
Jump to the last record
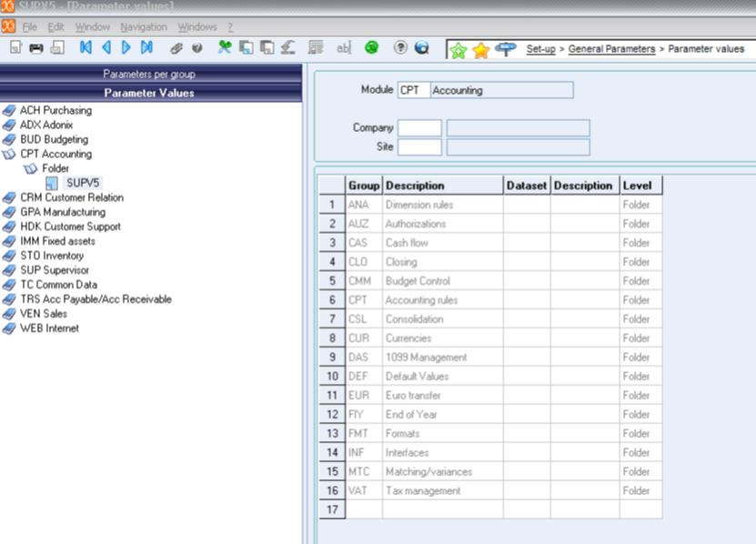click(x=145, y=47)
